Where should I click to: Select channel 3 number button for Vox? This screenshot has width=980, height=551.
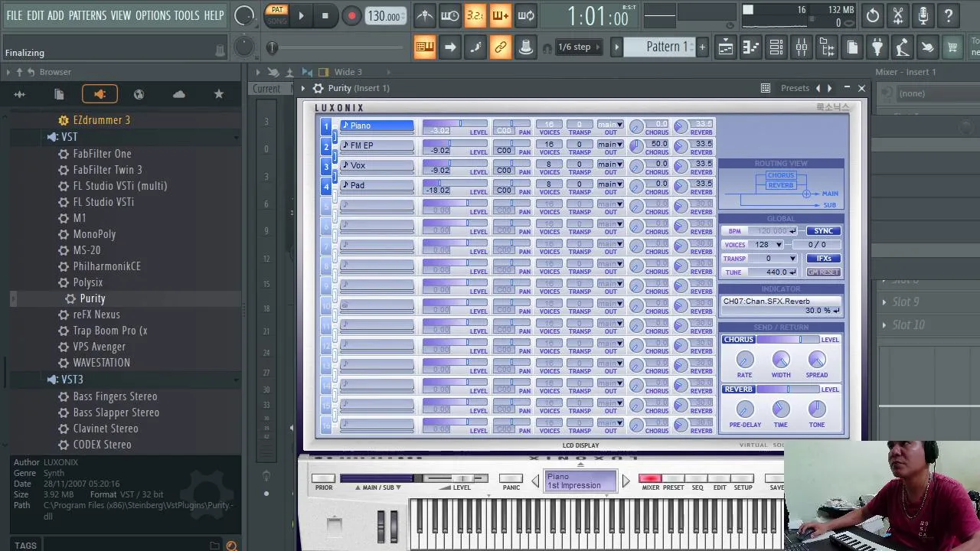pos(326,166)
